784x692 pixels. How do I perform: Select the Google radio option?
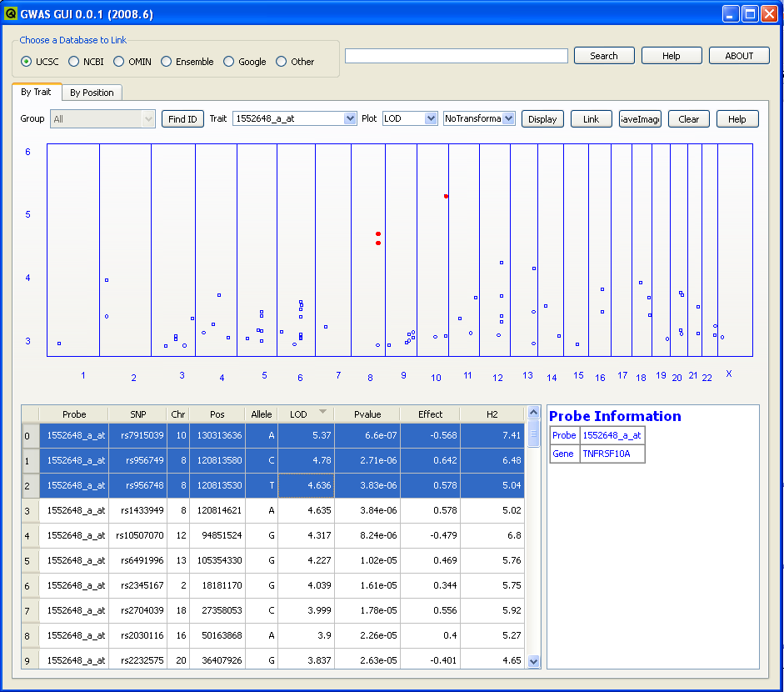point(229,62)
